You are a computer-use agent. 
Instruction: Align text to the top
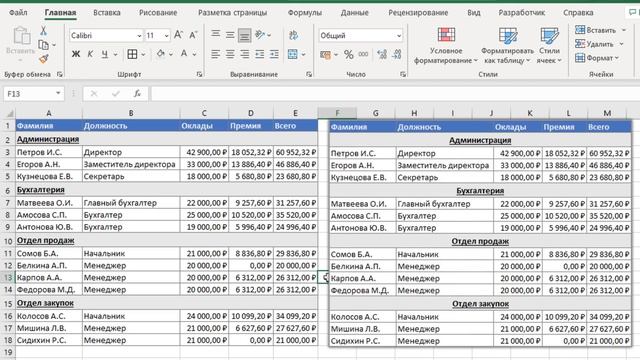click(x=216, y=35)
